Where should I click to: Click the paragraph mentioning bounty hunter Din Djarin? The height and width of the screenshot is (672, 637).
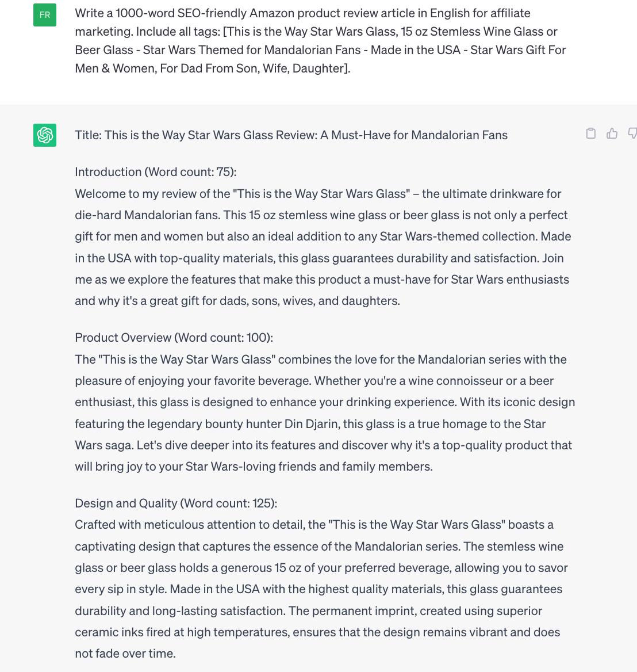click(325, 413)
